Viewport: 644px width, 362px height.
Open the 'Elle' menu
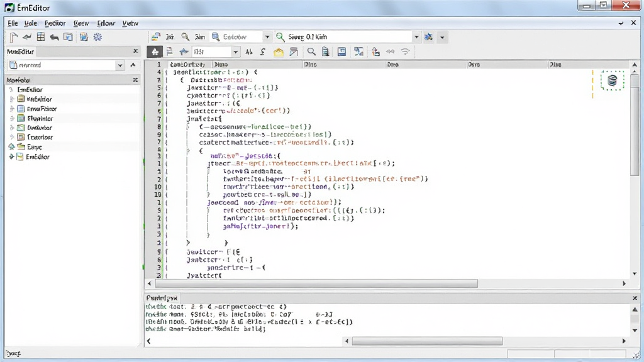click(x=13, y=23)
